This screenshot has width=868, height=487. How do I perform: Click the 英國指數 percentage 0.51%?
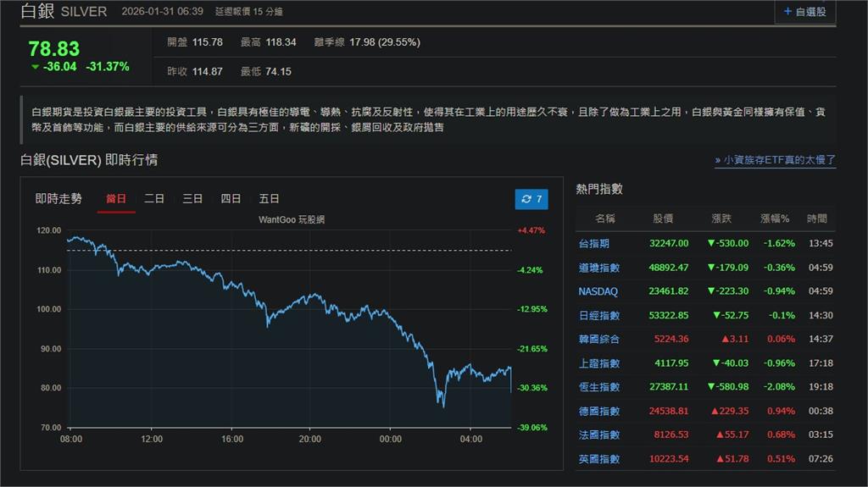click(x=781, y=459)
